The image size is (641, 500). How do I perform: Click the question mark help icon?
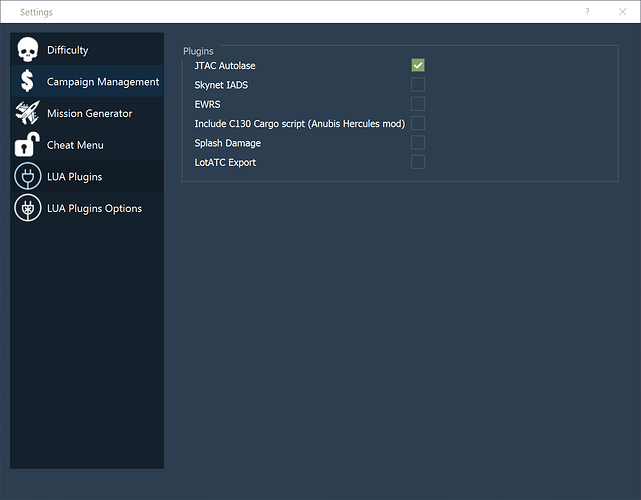coord(587,12)
